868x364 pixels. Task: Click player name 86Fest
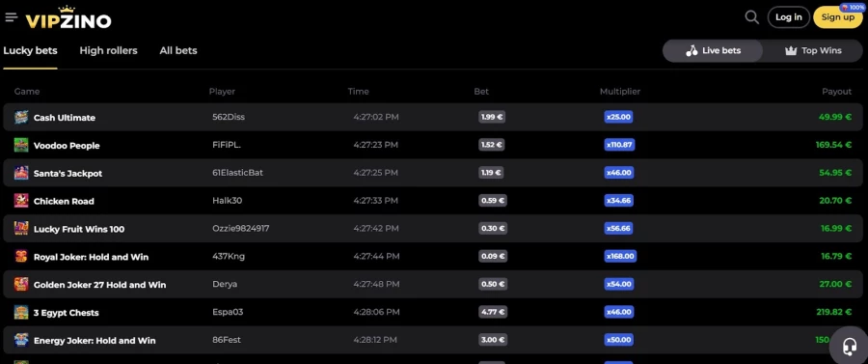point(227,340)
